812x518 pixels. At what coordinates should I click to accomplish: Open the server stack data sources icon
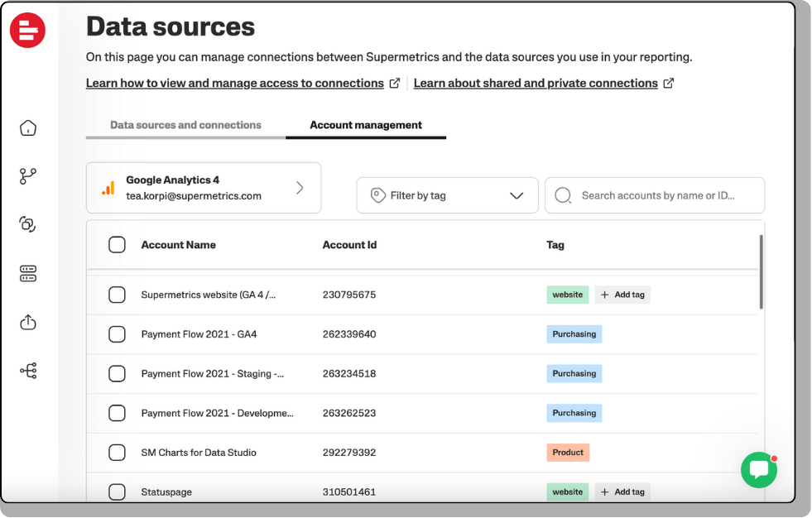pos(28,273)
